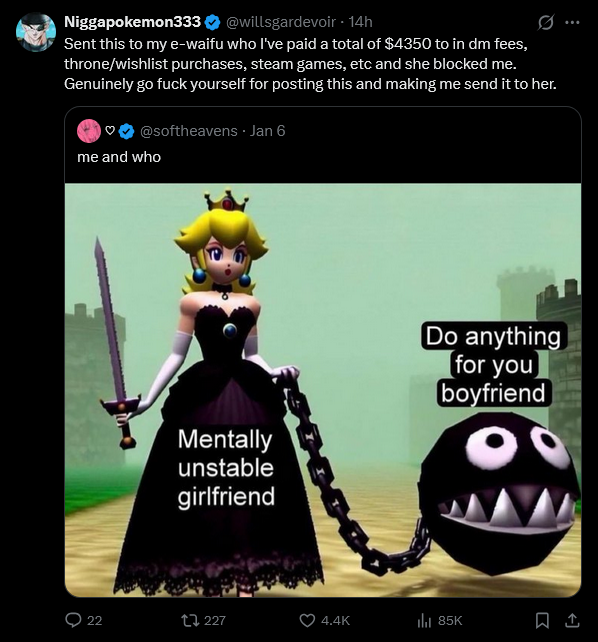Viewport: 598px width, 642px height.
Task: Click the quoted tweet's verified badge
Action: (126, 131)
